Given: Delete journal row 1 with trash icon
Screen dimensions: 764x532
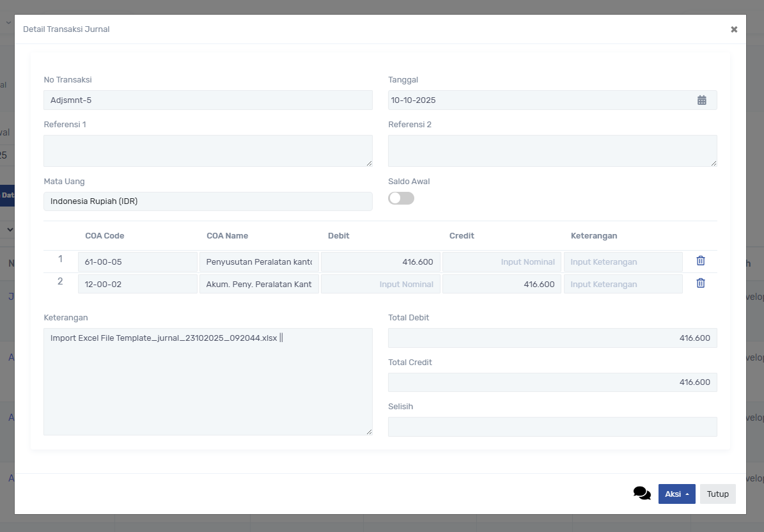Looking at the screenshot, I should tap(701, 261).
